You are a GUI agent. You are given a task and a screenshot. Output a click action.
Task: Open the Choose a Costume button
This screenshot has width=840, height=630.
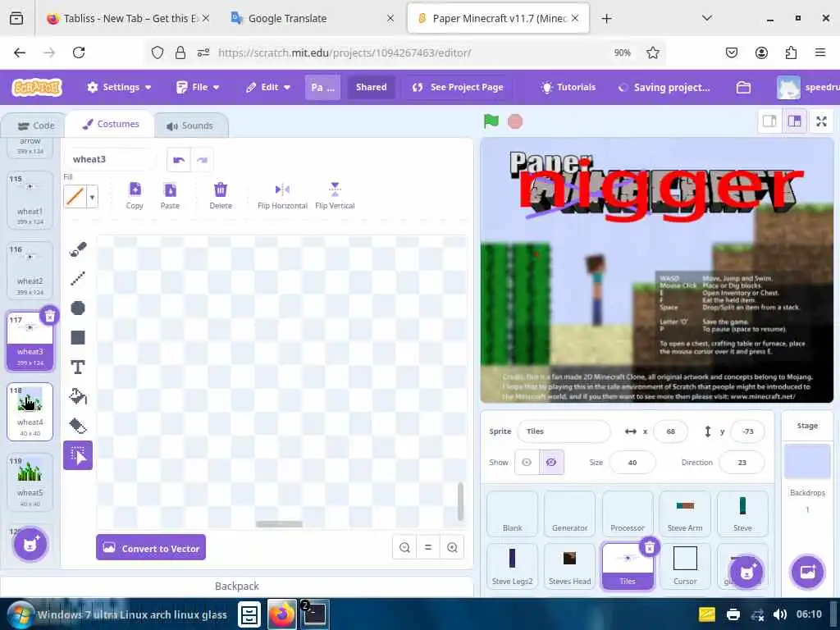pyautogui.click(x=30, y=545)
